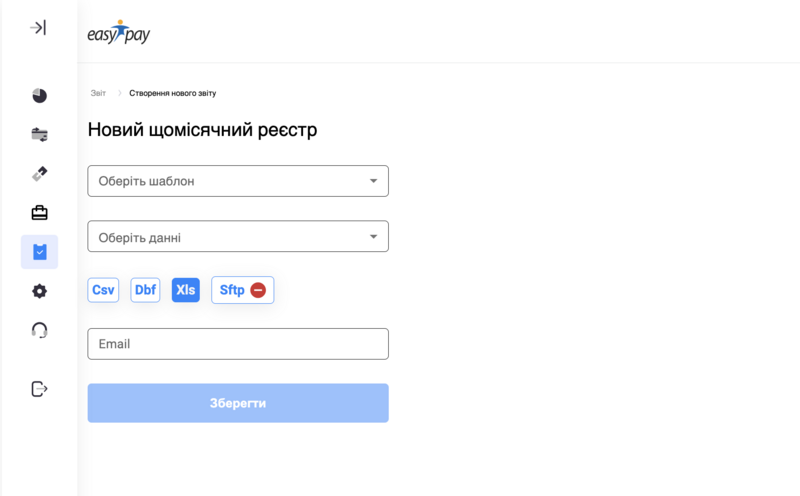
Task: Open the support headset icon
Action: coord(39,330)
